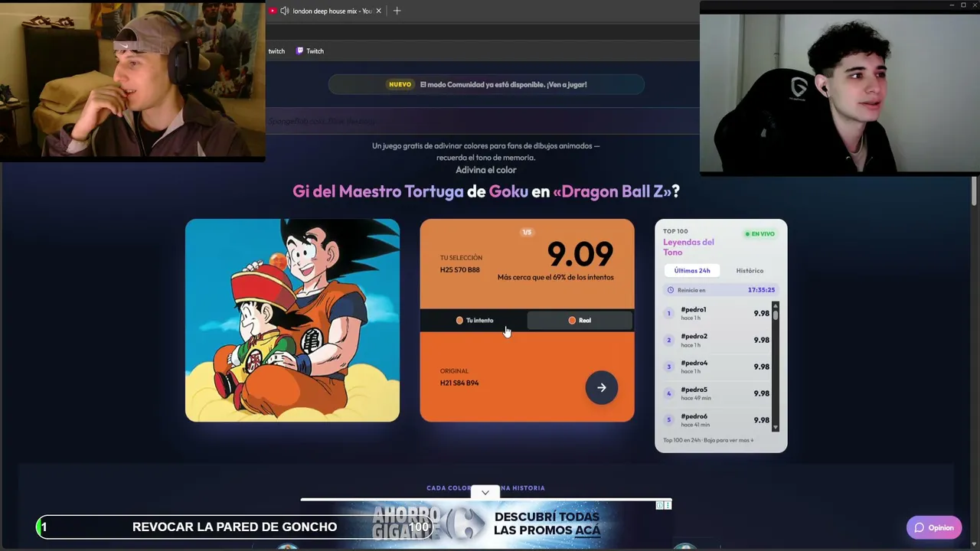980x551 pixels.
Task: Click the 1/5 round counter badge
Action: [527, 232]
